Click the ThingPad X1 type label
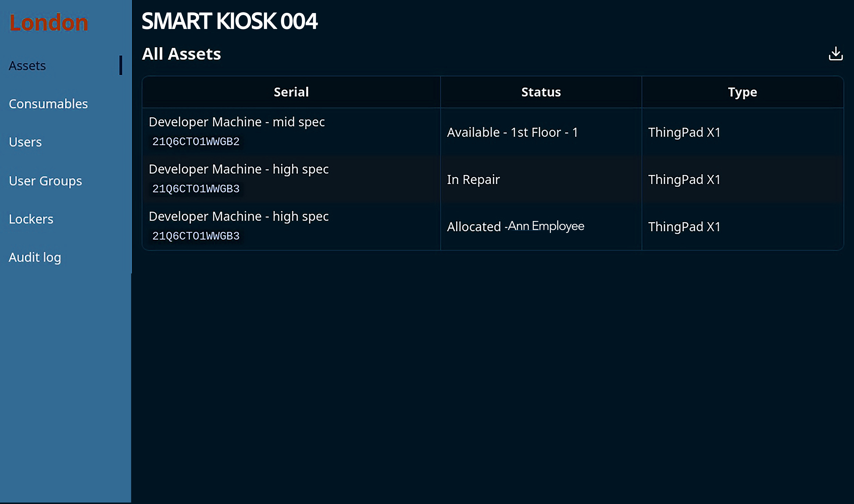 [x=683, y=132]
